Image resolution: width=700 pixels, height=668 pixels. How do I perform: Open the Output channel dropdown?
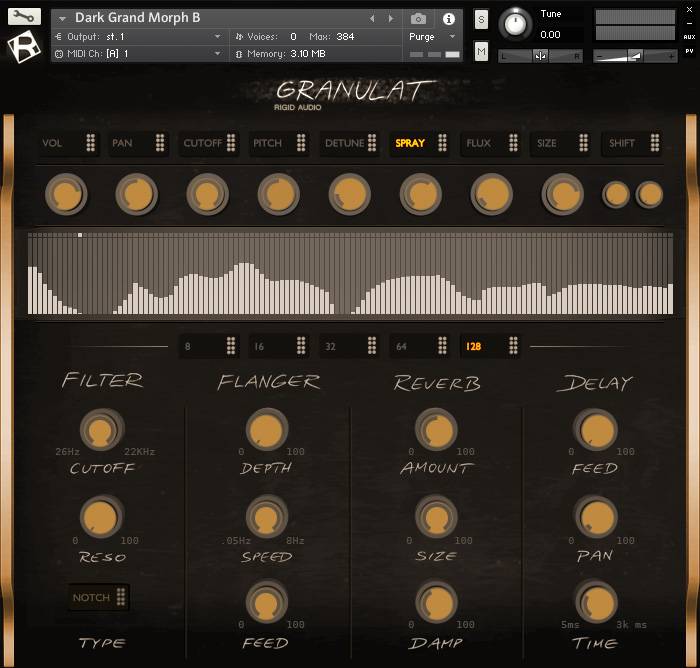138,37
